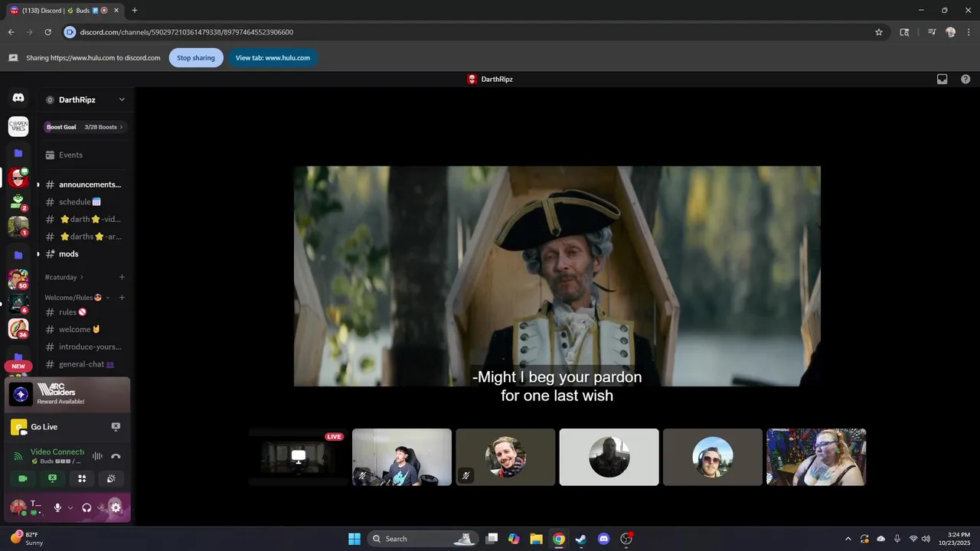980x551 pixels.
Task: Select the white-logo server at top of server list
Action: pos(18,126)
